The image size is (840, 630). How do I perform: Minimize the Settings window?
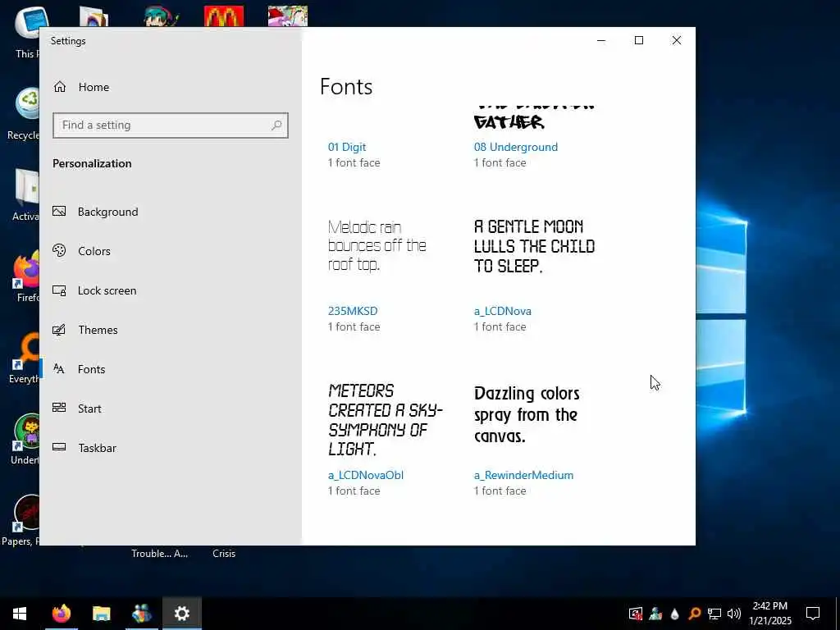[x=601, y=40]
